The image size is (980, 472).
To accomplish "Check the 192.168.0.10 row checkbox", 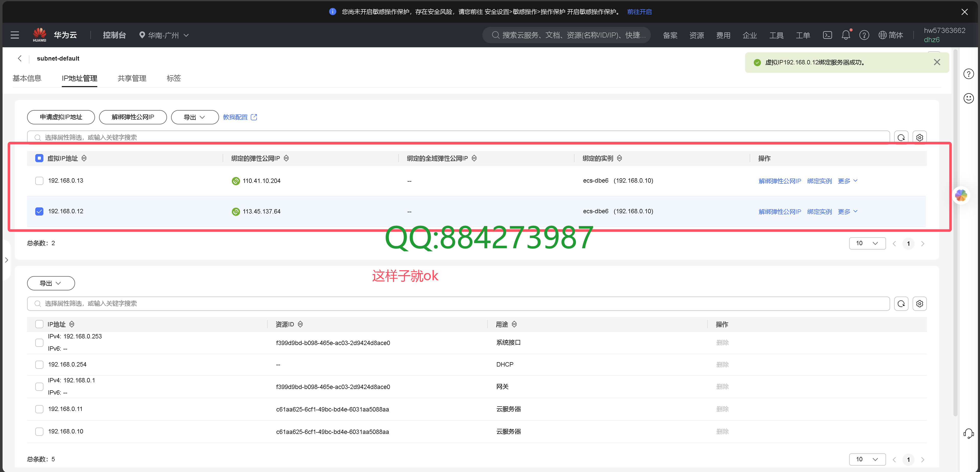I will 39,431.
